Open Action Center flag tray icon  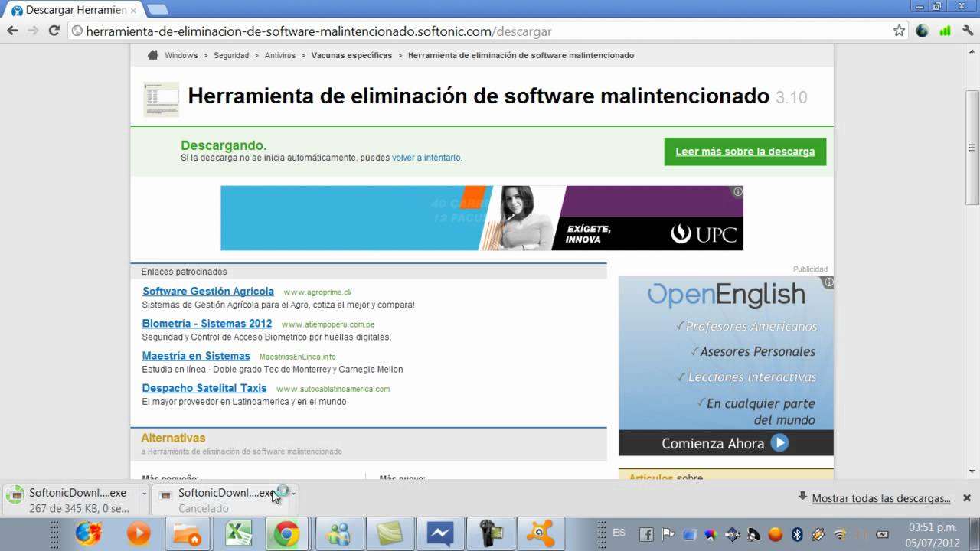pyautogui.click(x=667, y=534)
